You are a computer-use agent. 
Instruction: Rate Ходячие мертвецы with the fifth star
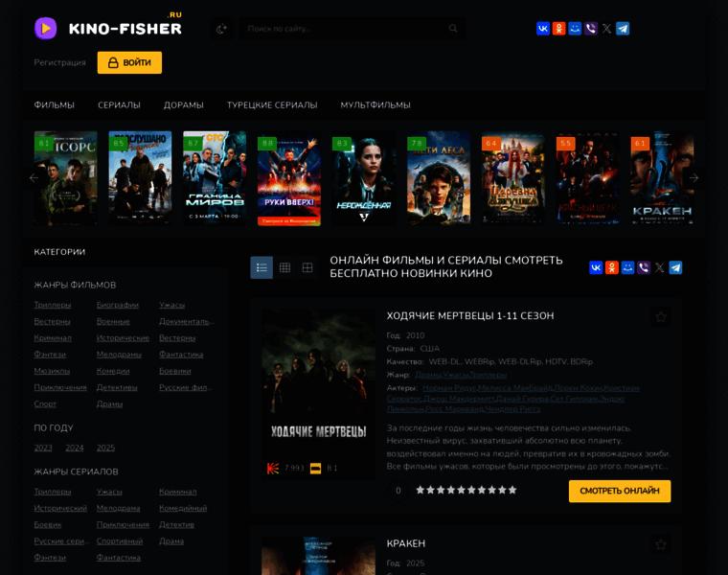461,490
